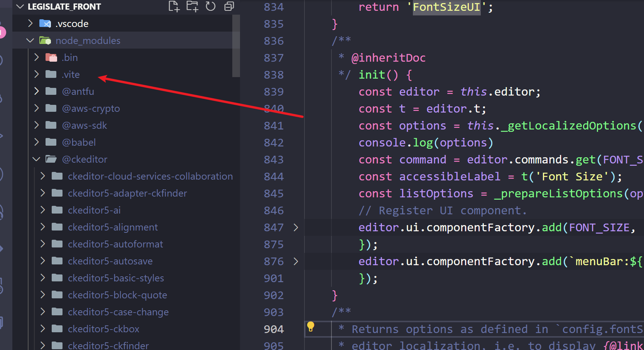Click line number 834 in the gutter
644x350 pixels.
click(x=274, y=7)
